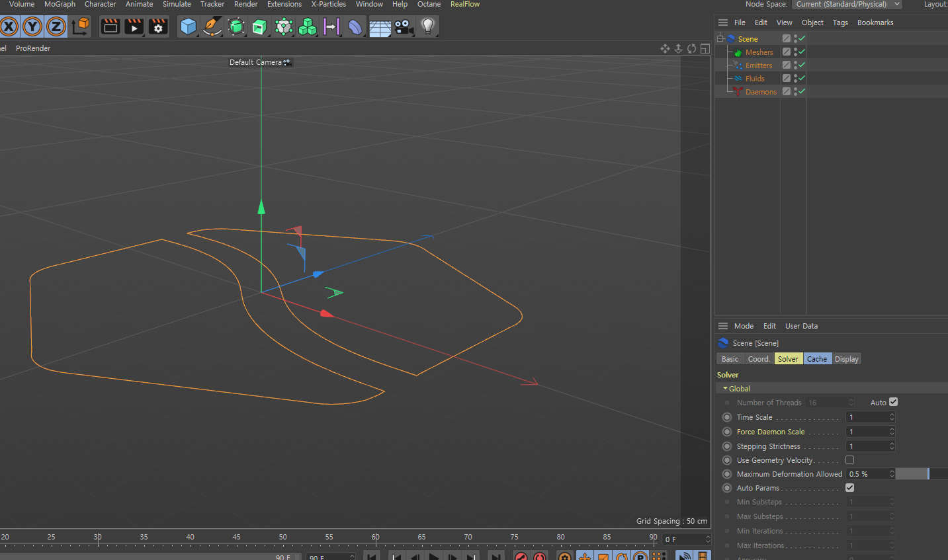Click the Extrude generator icon
The height and width of the screenshot is (560, 948).
click(260, 26)
